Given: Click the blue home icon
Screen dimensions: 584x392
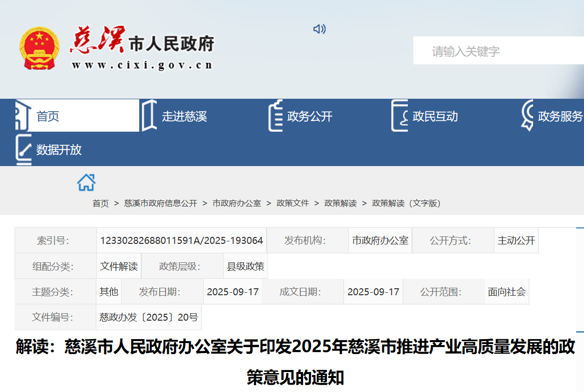Looking at the screenshot, I should click(x=86, y=183).
